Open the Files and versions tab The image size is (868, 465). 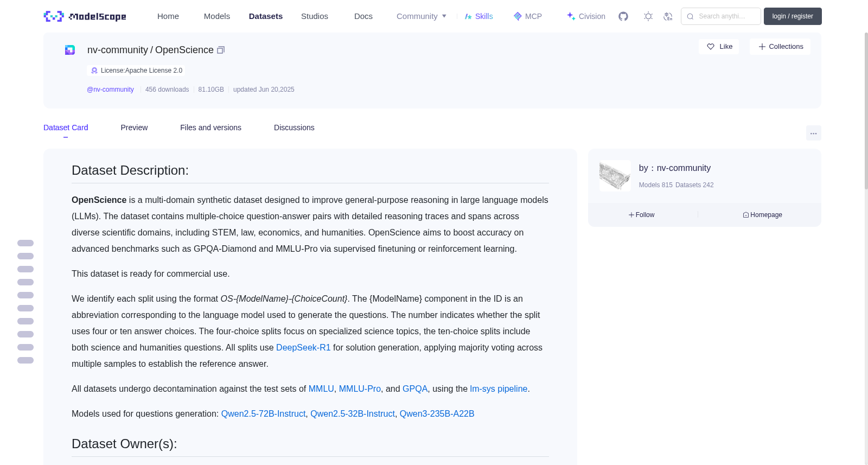210,128
